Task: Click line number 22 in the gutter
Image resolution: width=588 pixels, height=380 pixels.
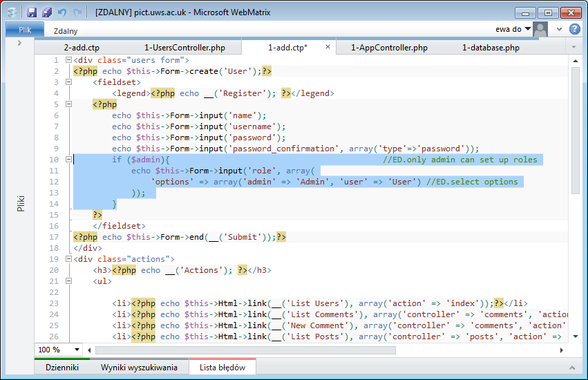Action: (x=54, y=292)
